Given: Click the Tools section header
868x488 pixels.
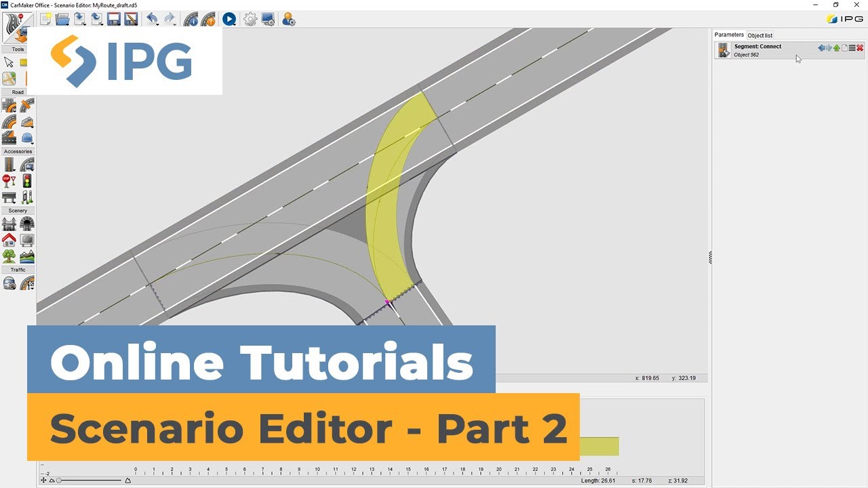Looking at the screenshot, I should point(18,49).
